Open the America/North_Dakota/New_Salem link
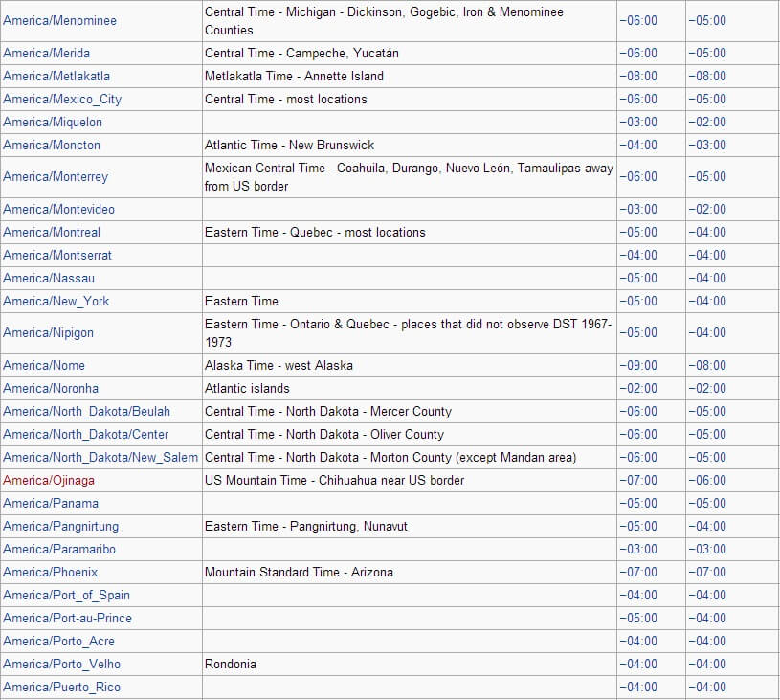Viewport: 780px width, 700px height. click(100, 457)
